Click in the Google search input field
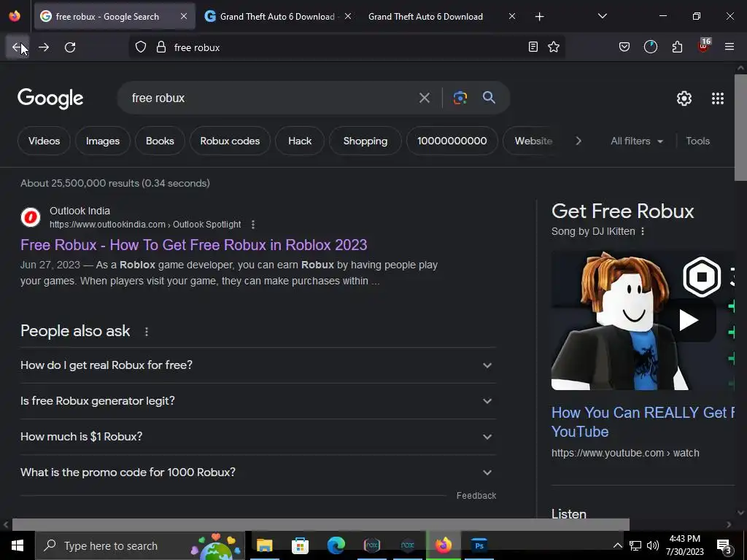 click(271, 98)
